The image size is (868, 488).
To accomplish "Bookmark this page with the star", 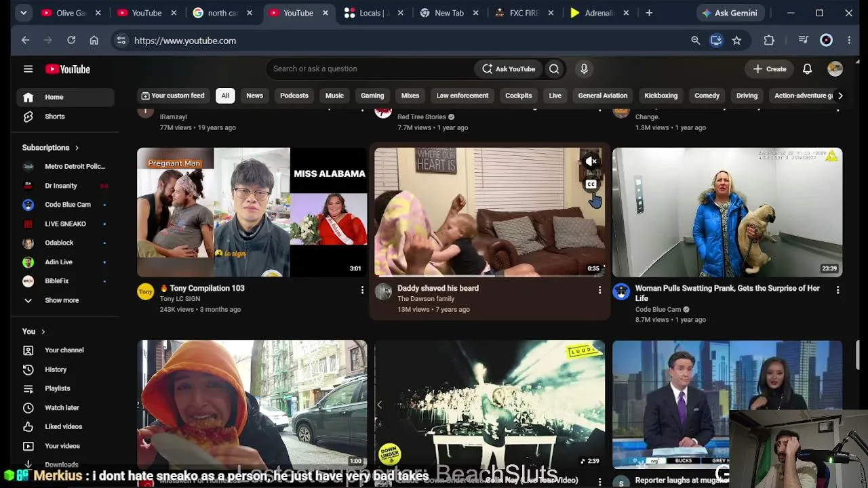I will [736, 41].
